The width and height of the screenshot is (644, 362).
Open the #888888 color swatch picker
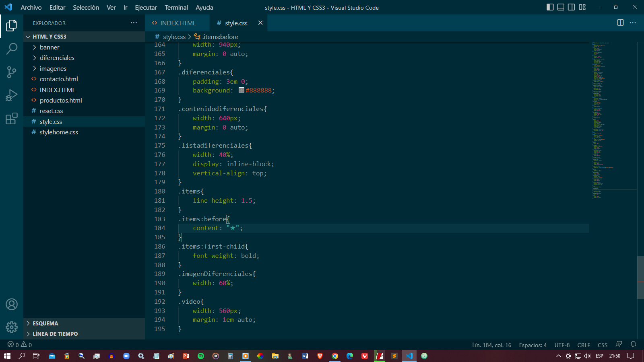click(x=242, y=90)
